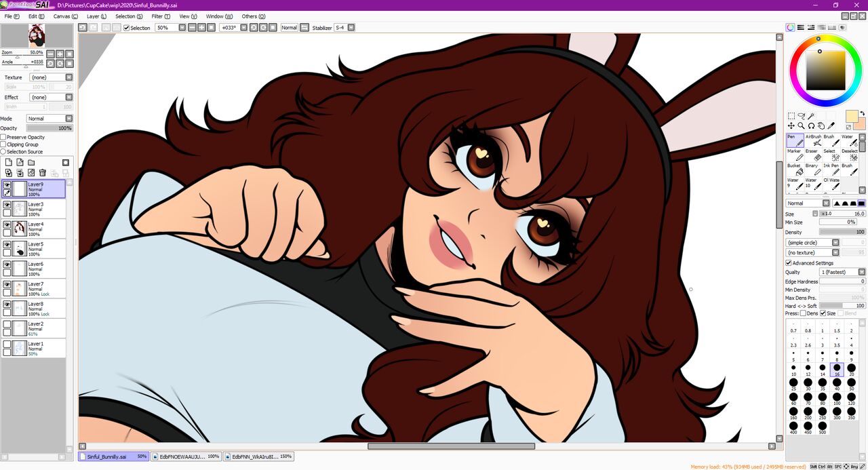Screen dimensions: 868x470
Task: Enable the Preserve Opacity checkbox
Action: tap(3, 137)
